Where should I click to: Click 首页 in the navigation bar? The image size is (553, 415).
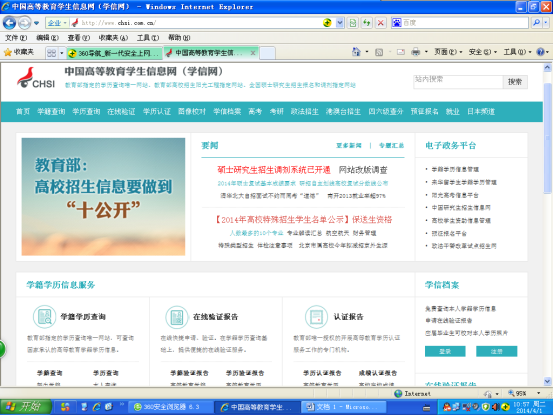click(23, 112)
